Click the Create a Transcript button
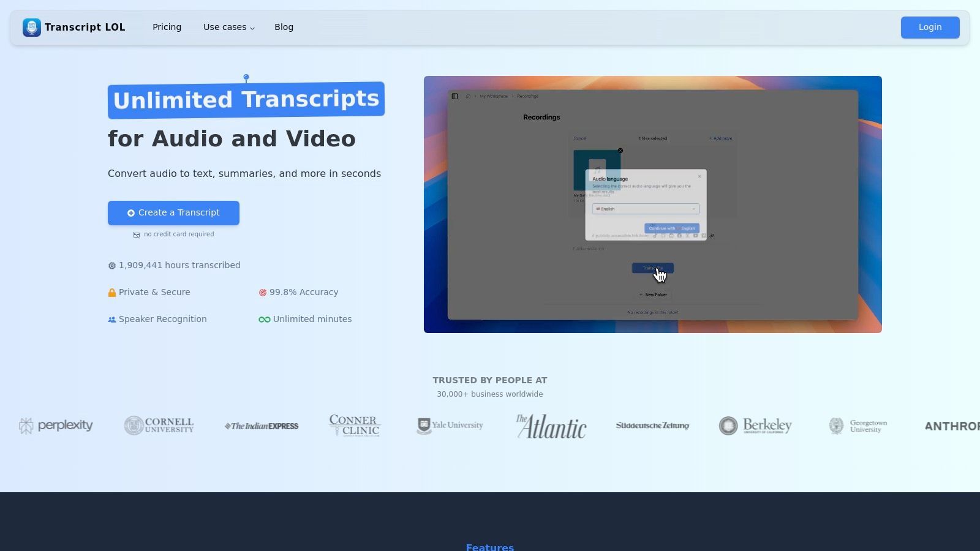This screenshot has width=980, height=551. coord(173,213)
